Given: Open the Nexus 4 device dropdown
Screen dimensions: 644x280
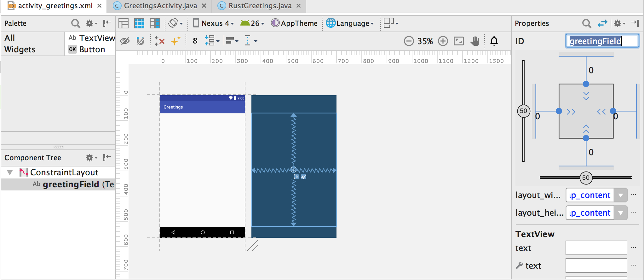Looking at the screenshot, I should 213,23.
